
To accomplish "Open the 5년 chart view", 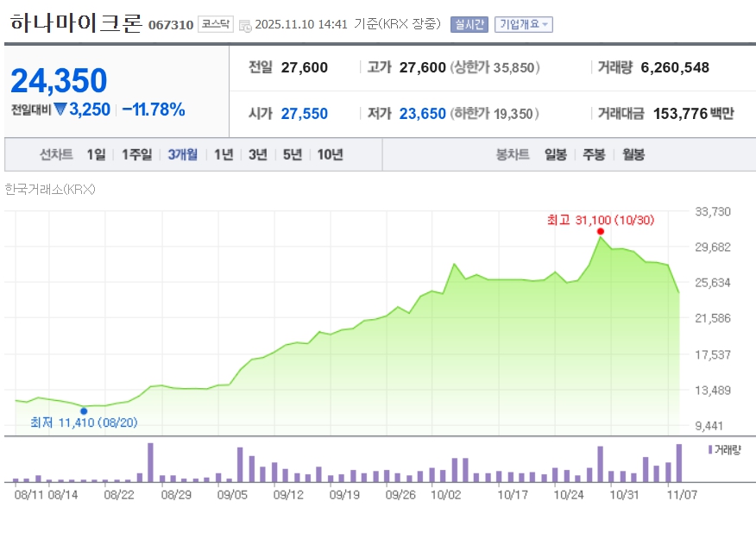I will click(x=292, y=155).
